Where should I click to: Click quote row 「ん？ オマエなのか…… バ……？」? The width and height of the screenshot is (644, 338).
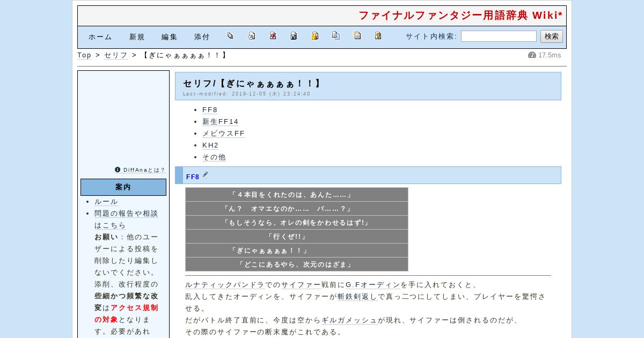pos(297,209)
